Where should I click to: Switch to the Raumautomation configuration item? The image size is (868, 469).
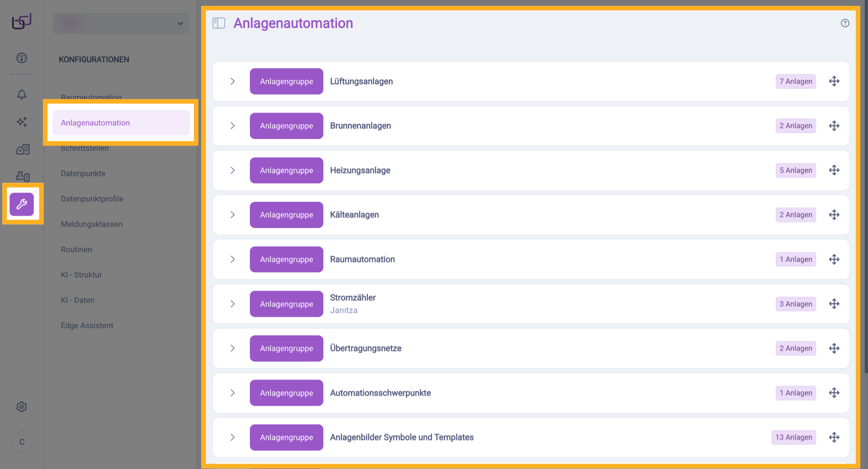91,97
